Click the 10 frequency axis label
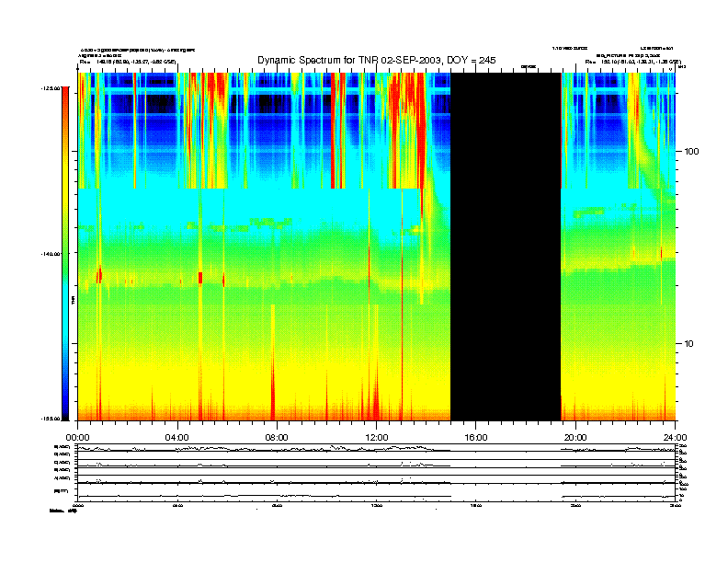Image resolution: width=728 pixels, height=563 pixels. point(689,344)
